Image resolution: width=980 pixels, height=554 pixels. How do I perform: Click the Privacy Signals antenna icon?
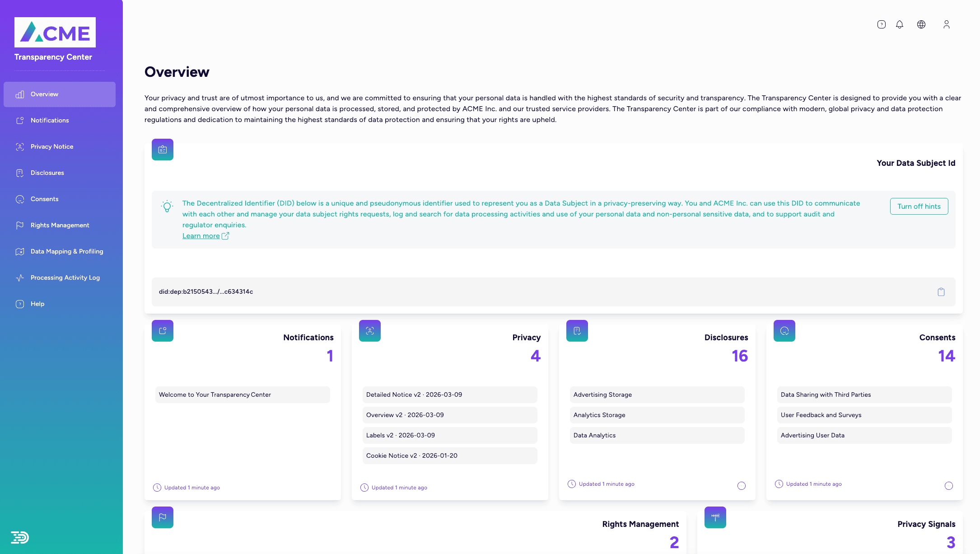pos(715,517)
